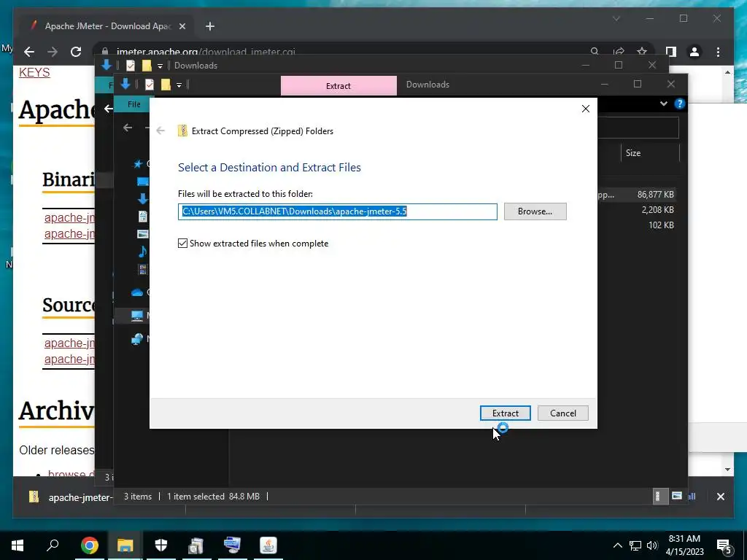Toggle Chrome side panel icon

(671, 52)
